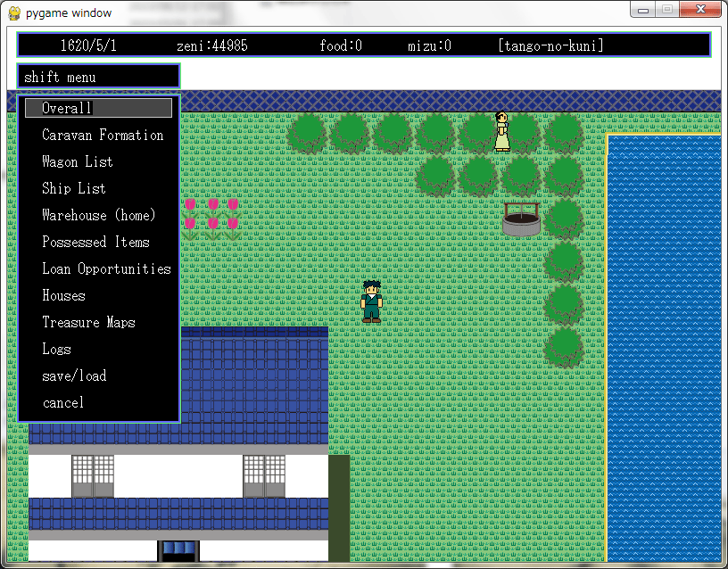
Task: Select Possessed Items entry
Action: point(95,242)
